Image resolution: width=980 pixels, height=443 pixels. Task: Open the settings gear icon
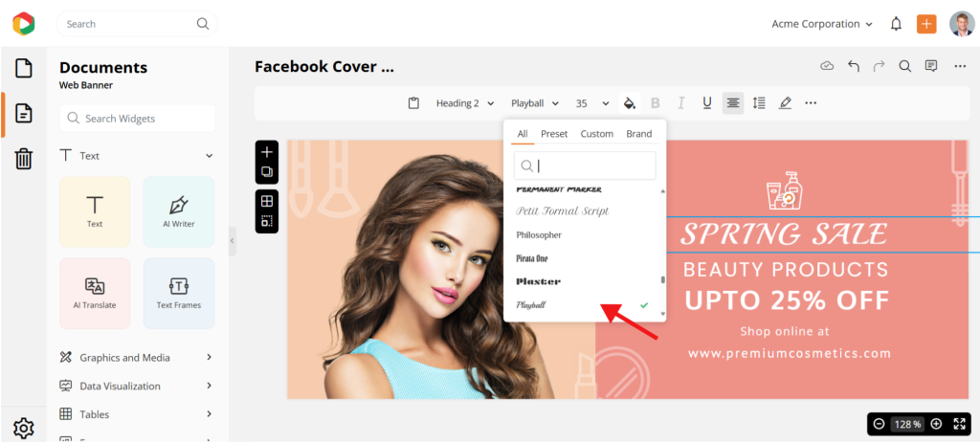[x=24, y=428]
